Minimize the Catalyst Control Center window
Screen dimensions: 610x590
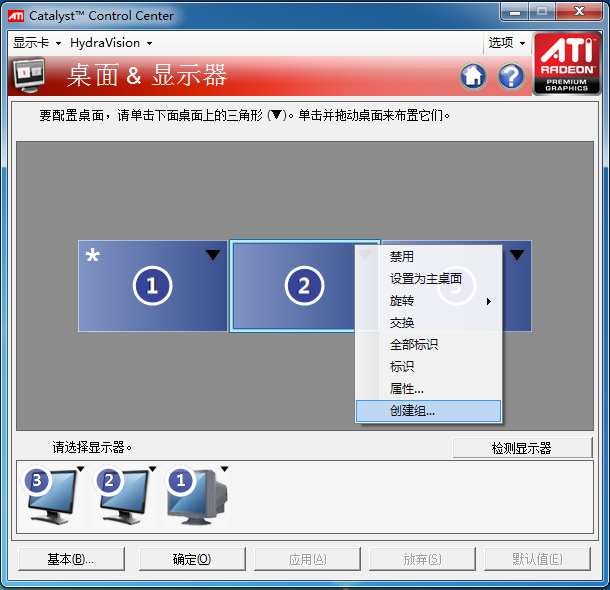pyautogui.click(x=514, y=12)
